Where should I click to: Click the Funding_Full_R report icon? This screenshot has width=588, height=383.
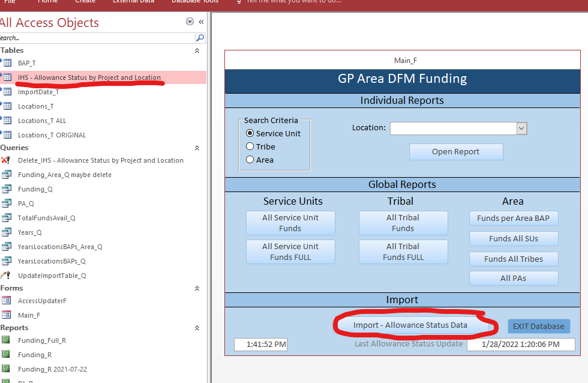[7, 340]
